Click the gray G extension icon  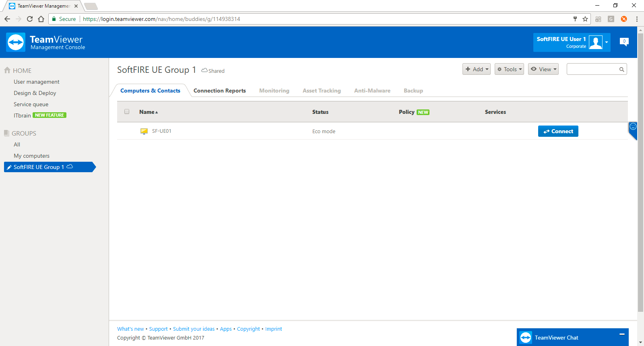coord(611,19)
